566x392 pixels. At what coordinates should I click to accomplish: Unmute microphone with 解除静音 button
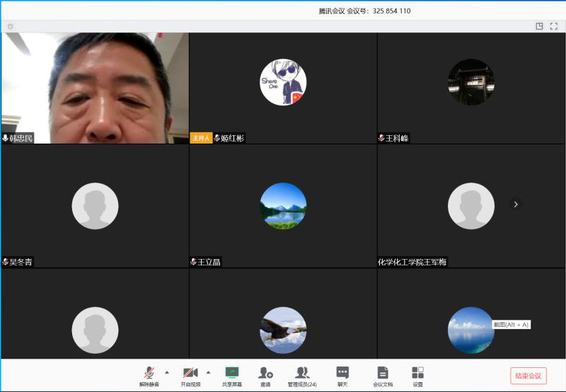149,375
